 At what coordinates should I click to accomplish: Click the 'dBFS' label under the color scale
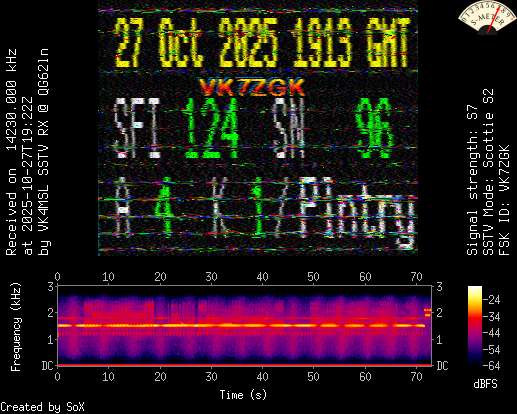[485, 384]
